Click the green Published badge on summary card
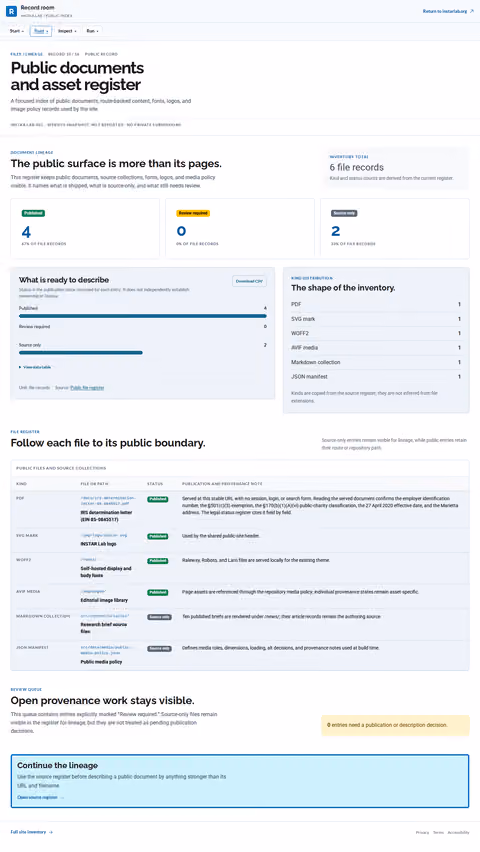 [x=33, y=213]
